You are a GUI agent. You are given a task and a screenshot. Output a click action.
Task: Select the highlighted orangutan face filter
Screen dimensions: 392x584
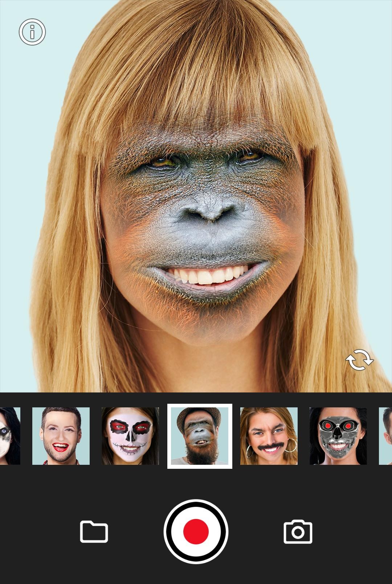coord(200,436)
